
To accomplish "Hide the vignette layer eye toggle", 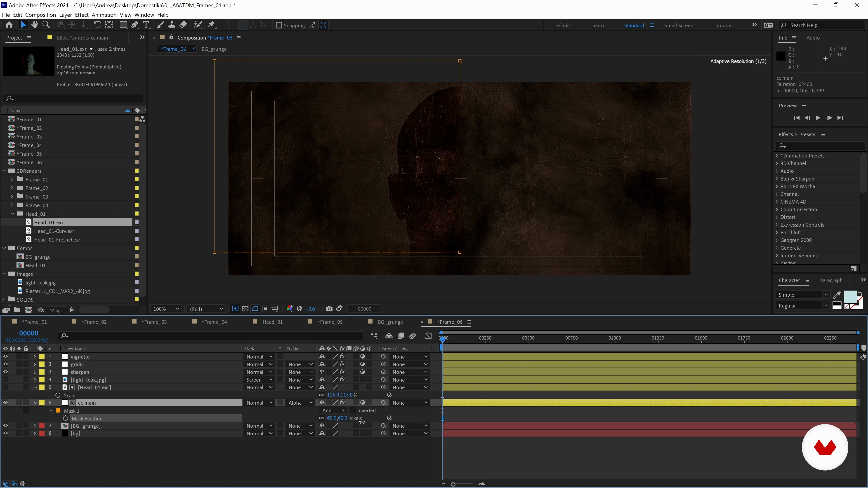I will click(x=5, y=356).
